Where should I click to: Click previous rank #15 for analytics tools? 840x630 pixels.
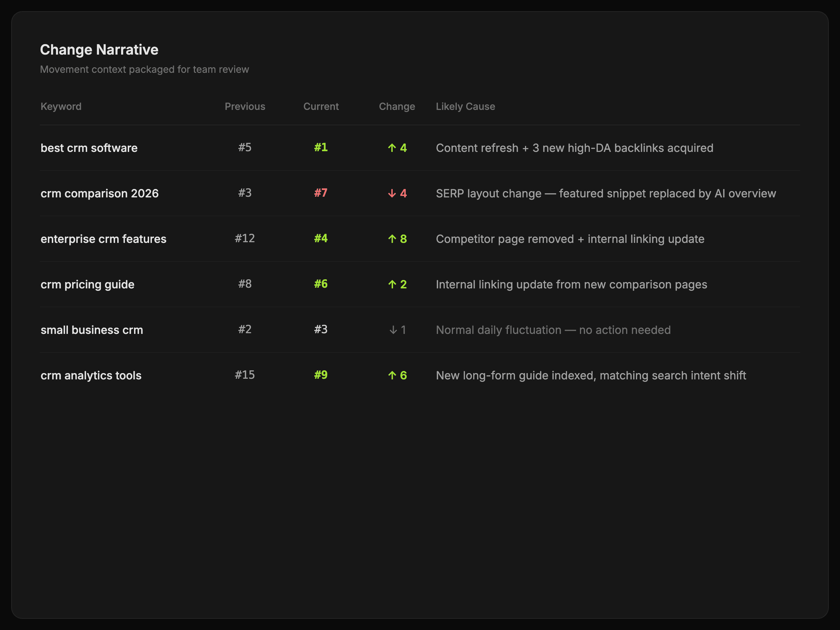pyautogui.click(x=245, y=375)
